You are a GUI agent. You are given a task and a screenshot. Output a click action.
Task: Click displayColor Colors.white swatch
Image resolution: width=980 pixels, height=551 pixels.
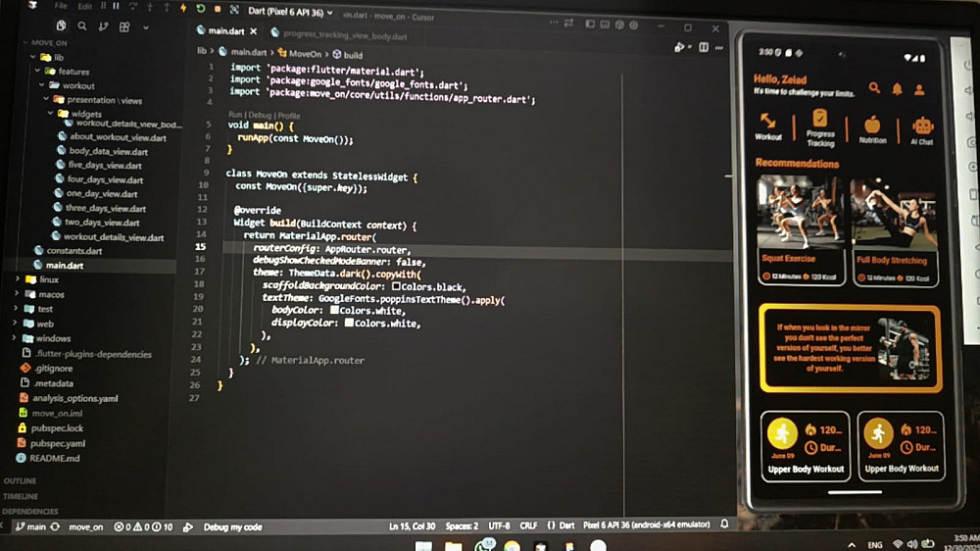350,323
